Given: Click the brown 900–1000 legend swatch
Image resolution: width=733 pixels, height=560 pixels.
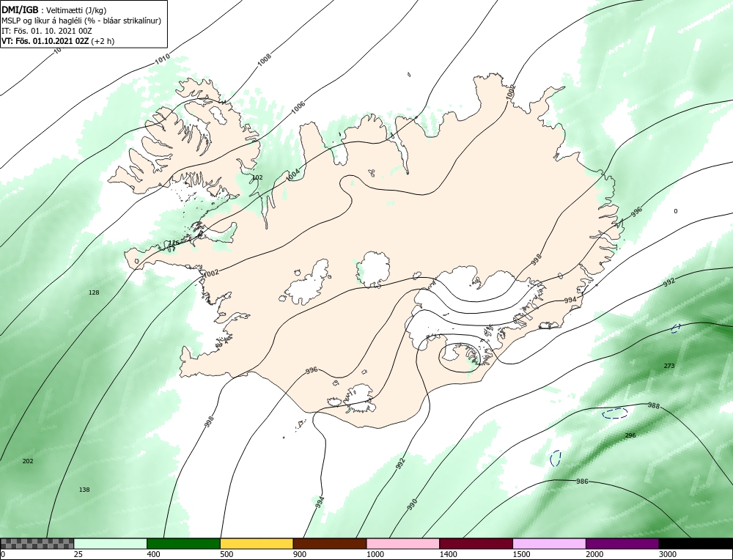Looking at the screenshot, I should pos(330,543).
